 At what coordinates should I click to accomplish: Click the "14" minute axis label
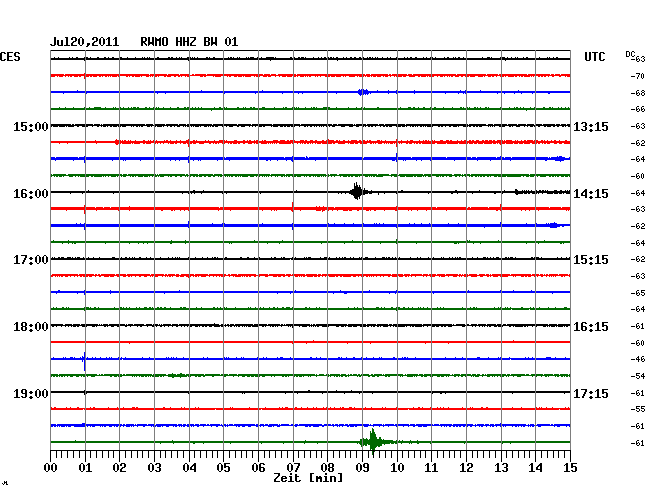coord(536,468)
